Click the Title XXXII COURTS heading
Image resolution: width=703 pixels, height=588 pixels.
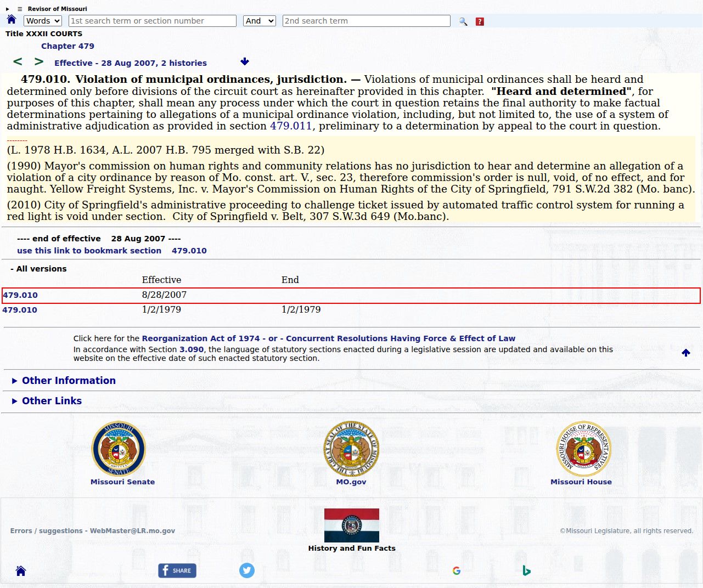click(x=44, y=33)
